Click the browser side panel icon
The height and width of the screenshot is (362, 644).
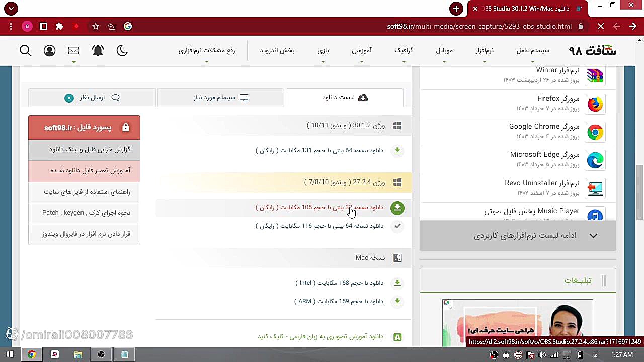43,26
